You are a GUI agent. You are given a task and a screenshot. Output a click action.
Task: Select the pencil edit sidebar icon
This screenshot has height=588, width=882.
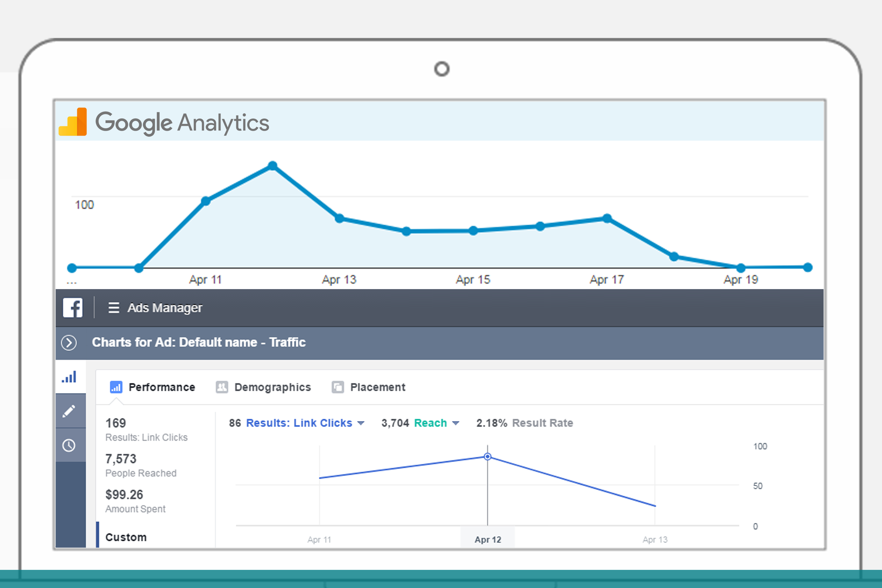pyautogui.click(x=69, y=411)
